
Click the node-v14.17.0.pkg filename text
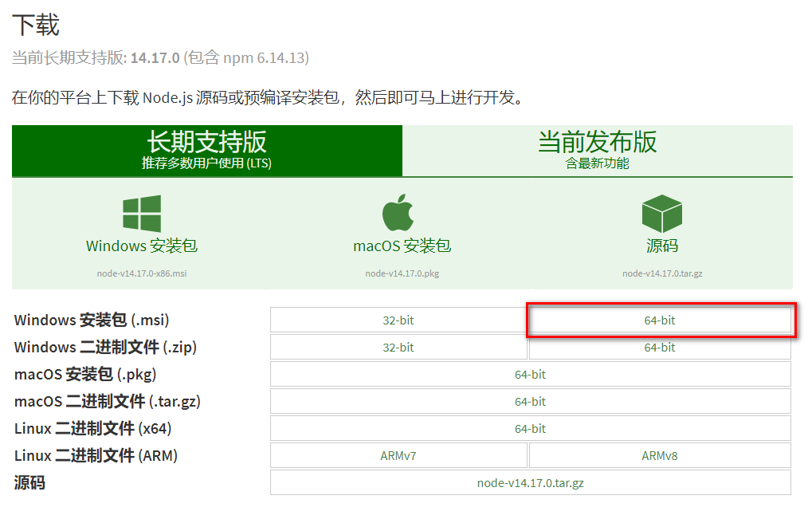(x=402, y=273)
